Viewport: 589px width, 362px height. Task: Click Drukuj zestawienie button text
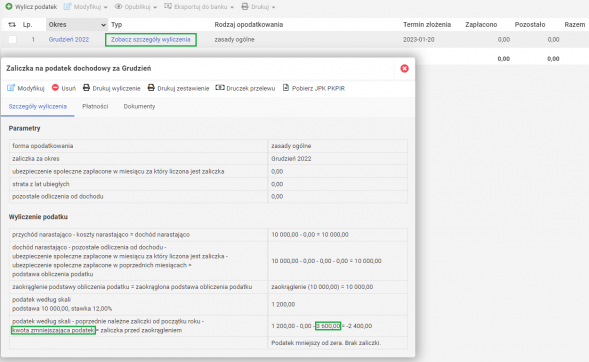click(183, 88)
